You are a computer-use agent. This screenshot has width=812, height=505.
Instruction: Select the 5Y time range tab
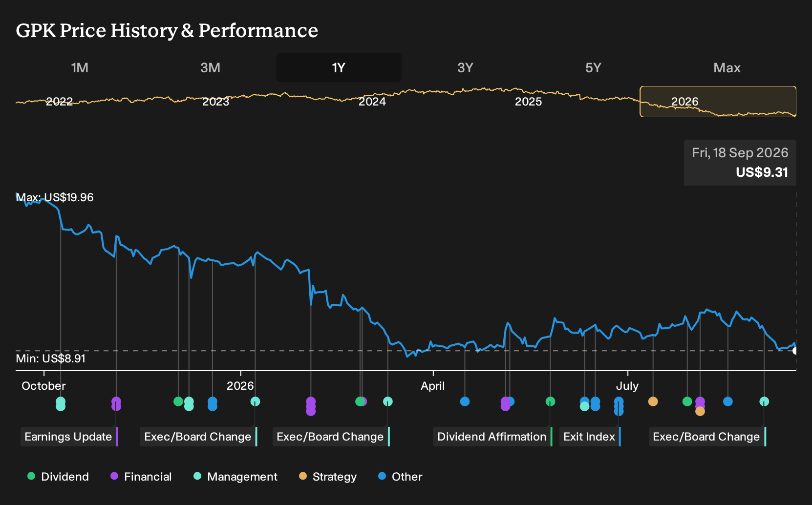coord(593,67)
